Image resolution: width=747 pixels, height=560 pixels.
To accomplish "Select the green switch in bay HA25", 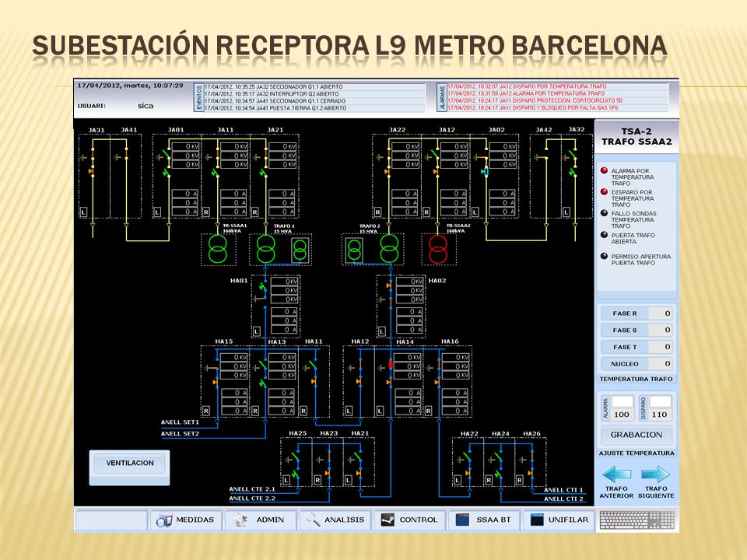I will (x=296, y=474).
